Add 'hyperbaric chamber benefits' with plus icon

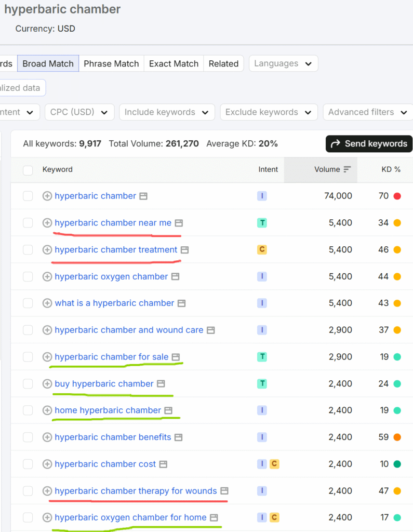click(x=47, y=437)
